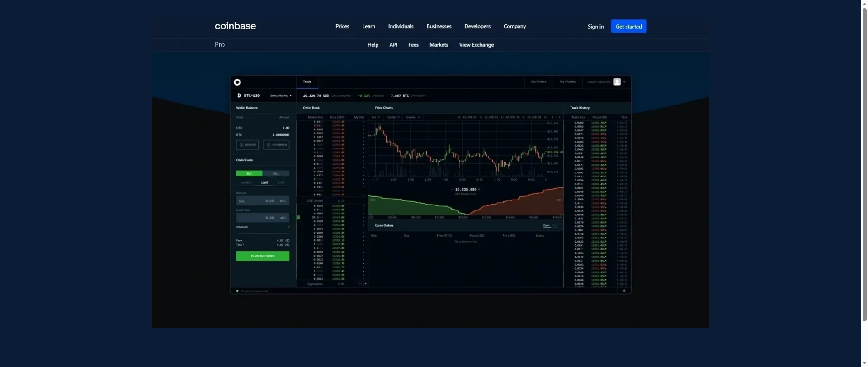This screenshot has height=367, width=868.
Task: Click the coinbase logo in header
Action: [235, 26]
